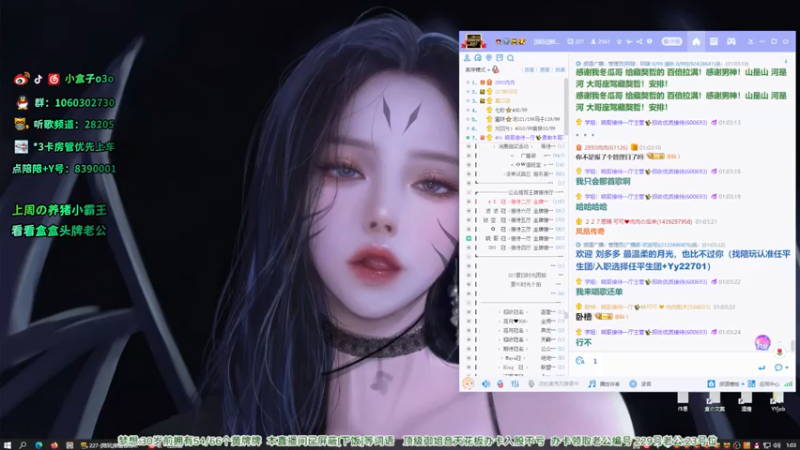The height and width of the screenshot is (450, 800).
Task: Click the channel ID 227 indicator
Action: coord(576,42)
